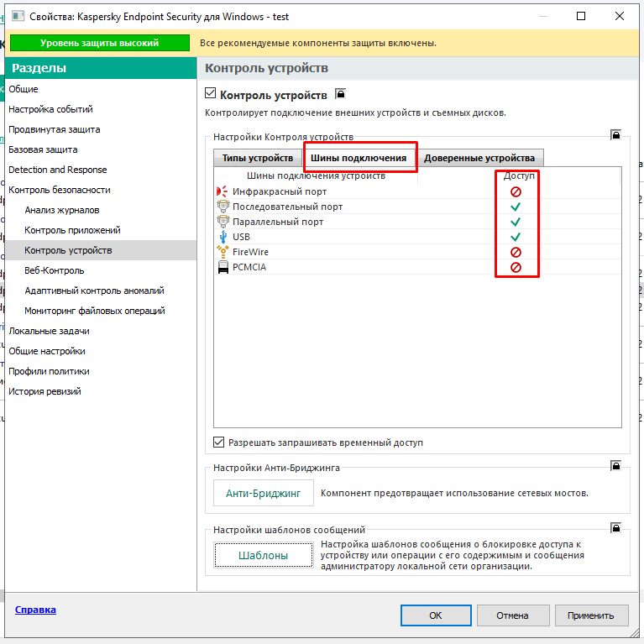Maximize the Свойства window

[581, 16]
